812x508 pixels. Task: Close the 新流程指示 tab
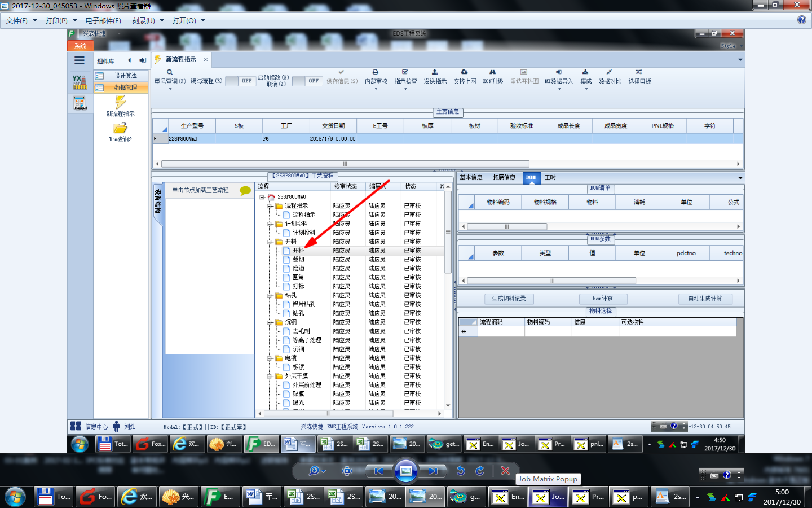[x=206, y=59]
